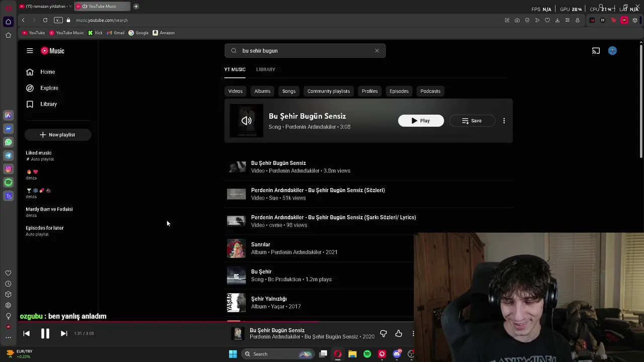644x362 pixels.
Task: Go back in browser history
Action: 23,20
